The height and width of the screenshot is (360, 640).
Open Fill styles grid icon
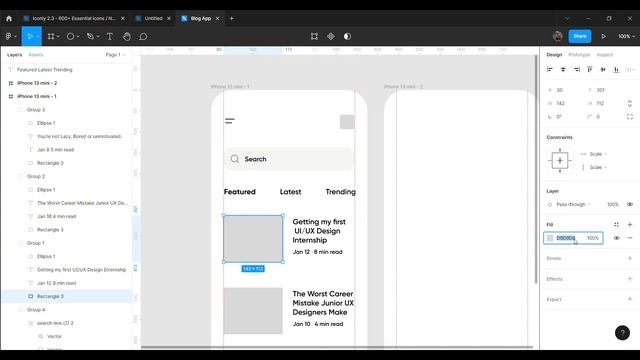[616, 224]
